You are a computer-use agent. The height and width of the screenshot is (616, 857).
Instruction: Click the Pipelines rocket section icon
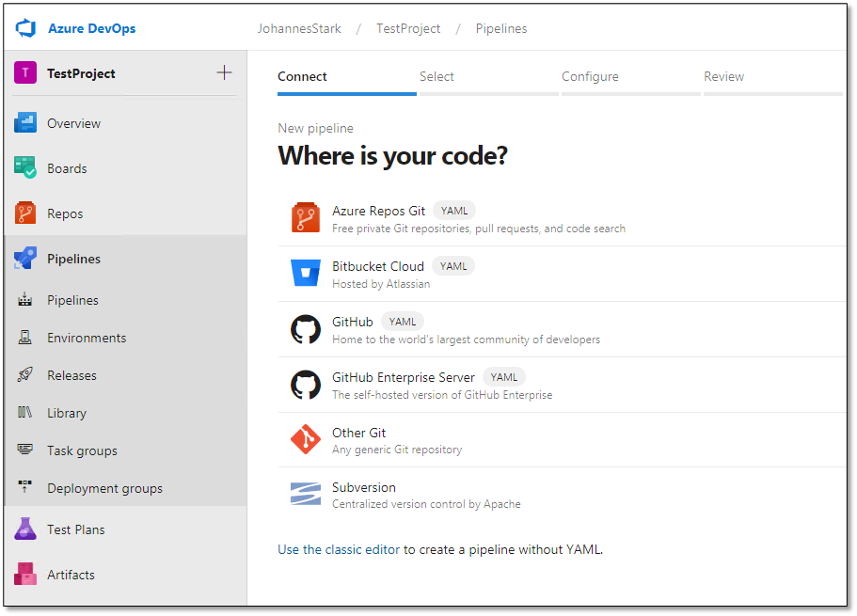click(x=25, y=258)
